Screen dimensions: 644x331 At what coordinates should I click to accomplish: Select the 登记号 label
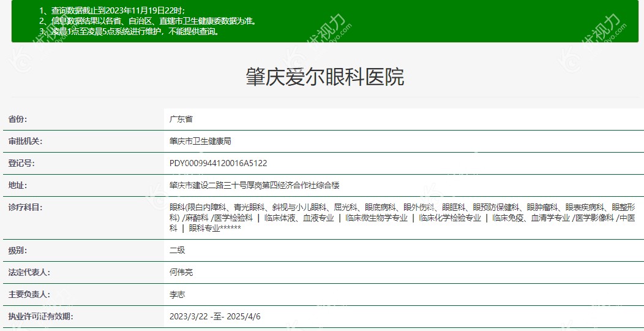point(21,163)
